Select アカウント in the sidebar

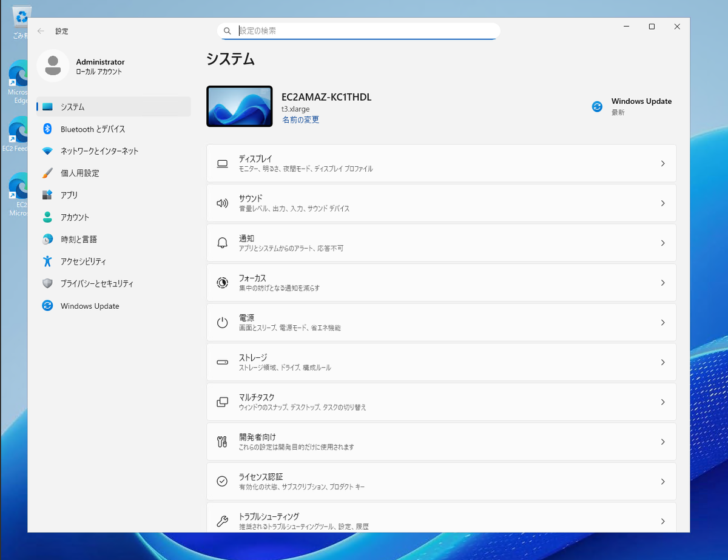[x=113, y=217]
